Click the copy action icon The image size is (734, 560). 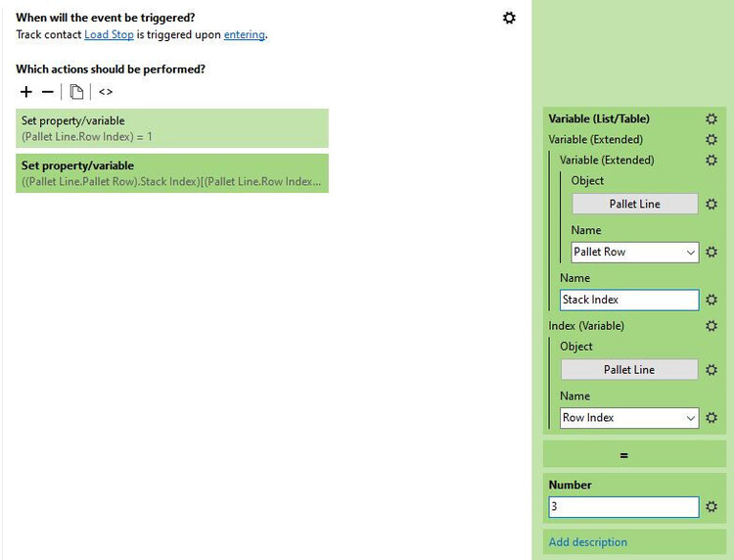(x=76, y=92)
